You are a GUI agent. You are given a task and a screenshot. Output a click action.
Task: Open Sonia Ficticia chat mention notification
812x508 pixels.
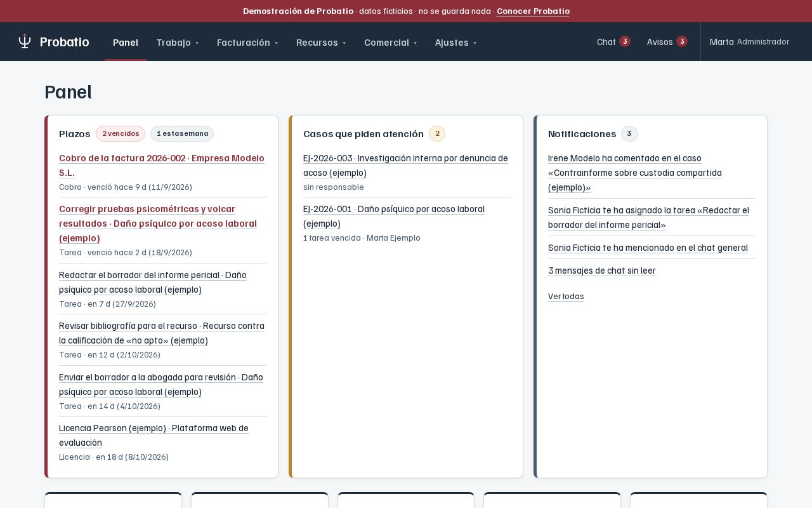click(648, 248)
